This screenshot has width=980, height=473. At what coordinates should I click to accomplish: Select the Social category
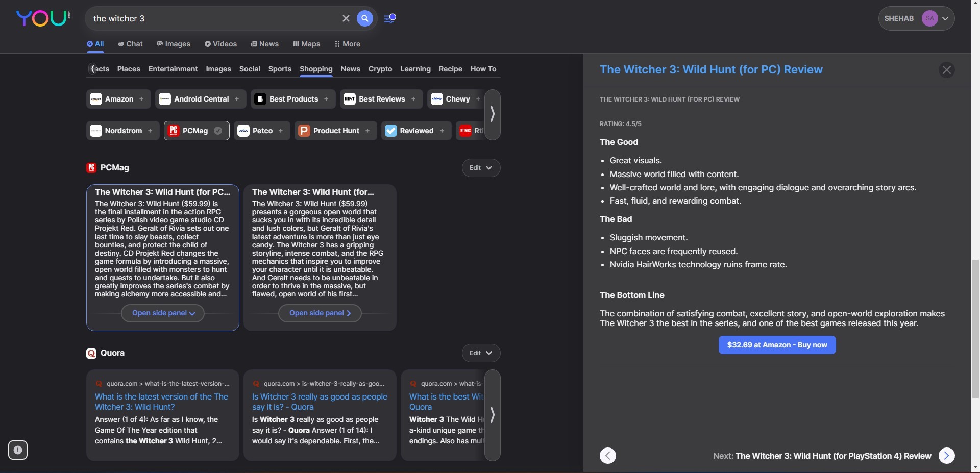pos(250,69)
